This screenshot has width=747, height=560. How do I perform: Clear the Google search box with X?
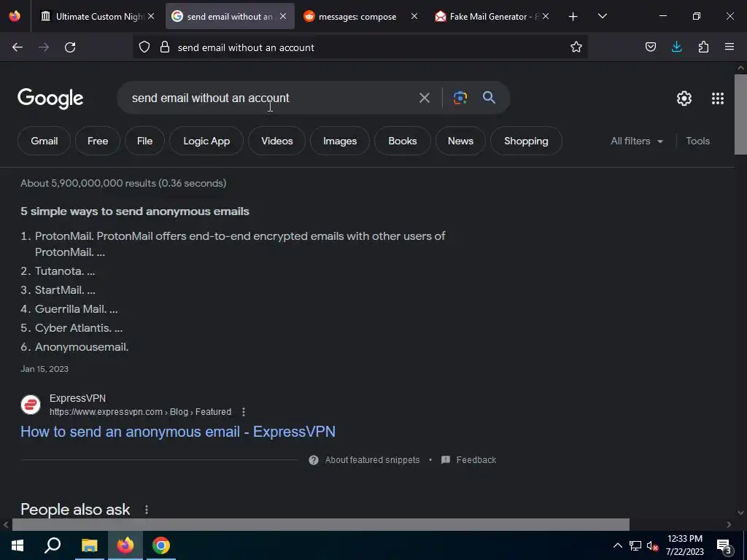point(424,98)
